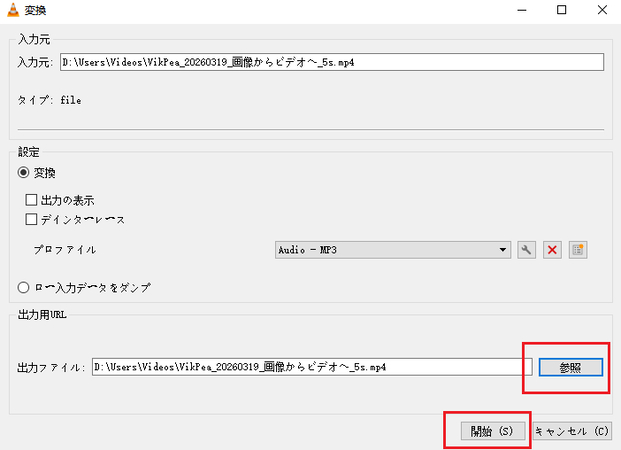The width and height of the screenshot is (621, 450).
Task: Minimize the 変換 window
Action: point(522,10)
